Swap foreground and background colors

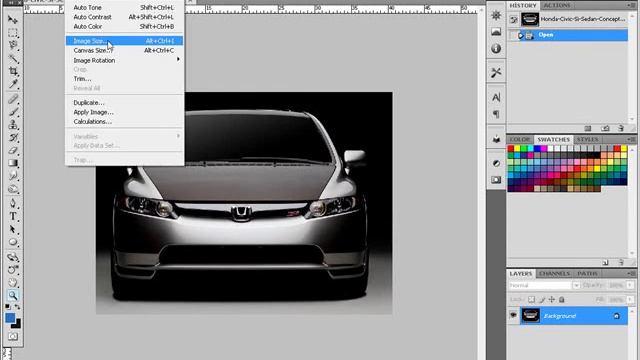[18, 307]
